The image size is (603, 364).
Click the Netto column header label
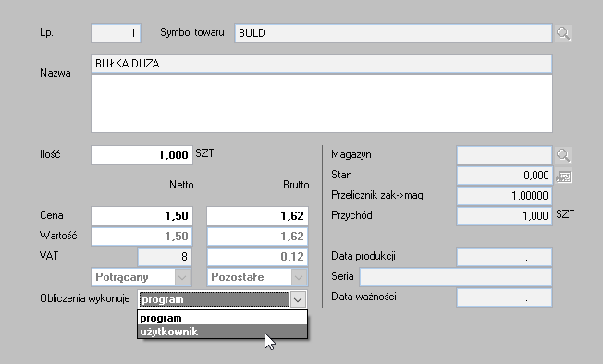[x=181, y=185]
